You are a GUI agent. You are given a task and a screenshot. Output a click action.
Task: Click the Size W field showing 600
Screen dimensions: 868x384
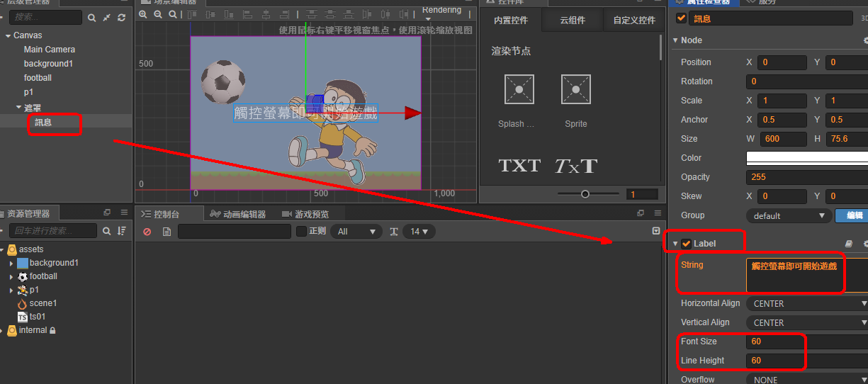(783, 139)
